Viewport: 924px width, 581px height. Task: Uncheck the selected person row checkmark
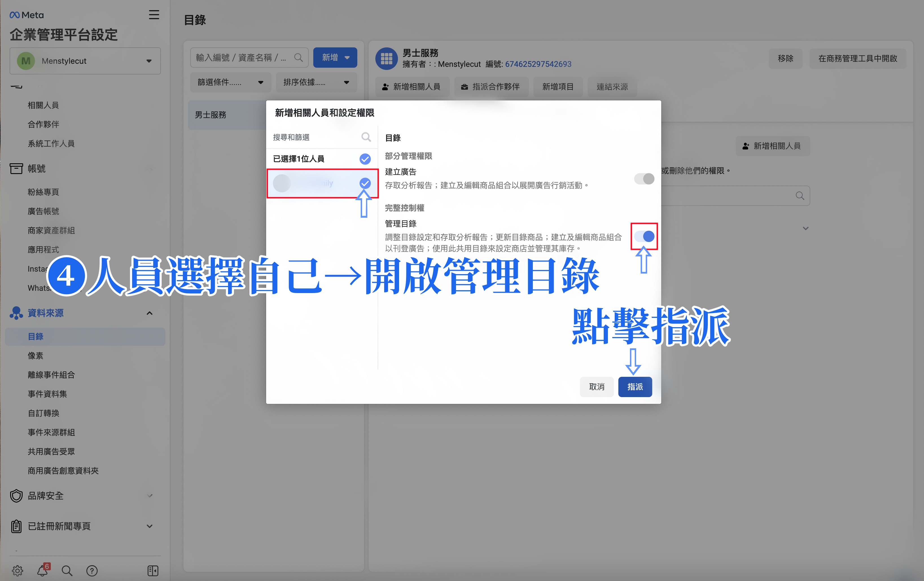click(365, 183)
